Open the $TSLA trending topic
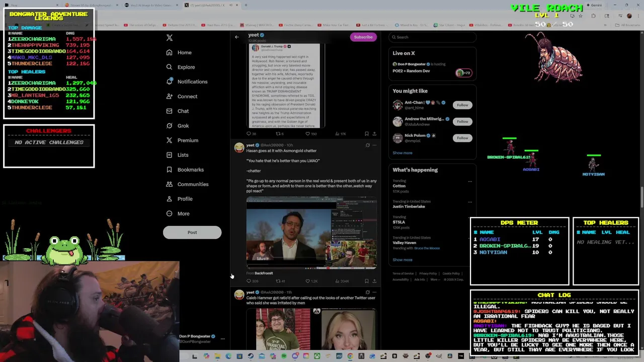Image resolution: width=644 pixels, height=362 pixels. coord(398,222)
